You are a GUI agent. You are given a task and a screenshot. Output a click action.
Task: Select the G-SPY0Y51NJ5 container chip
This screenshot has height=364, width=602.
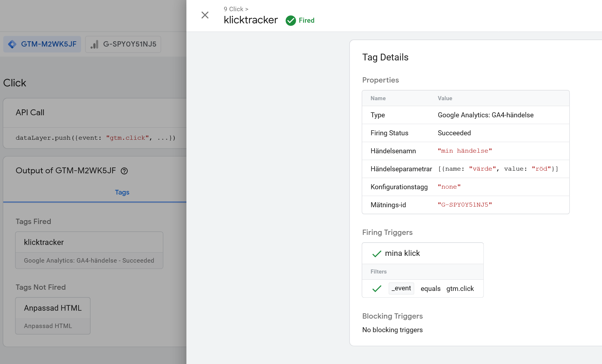123,44
